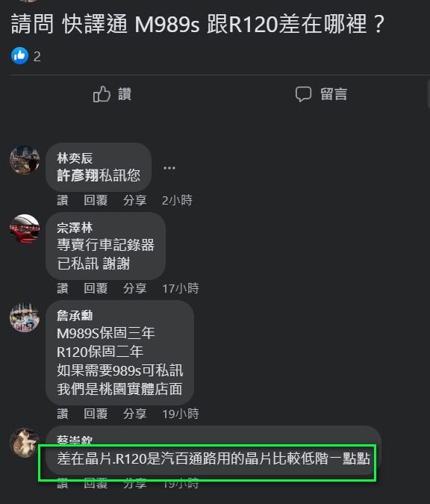
Task: Click the thumbs-up 讚 button on post
Action: [x=112, y=94]
